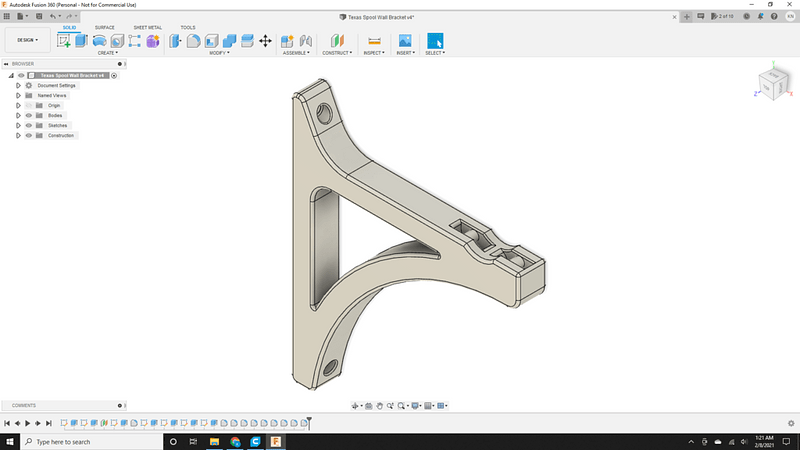Expand the Construction folder
800x450 pixels.
18,136
